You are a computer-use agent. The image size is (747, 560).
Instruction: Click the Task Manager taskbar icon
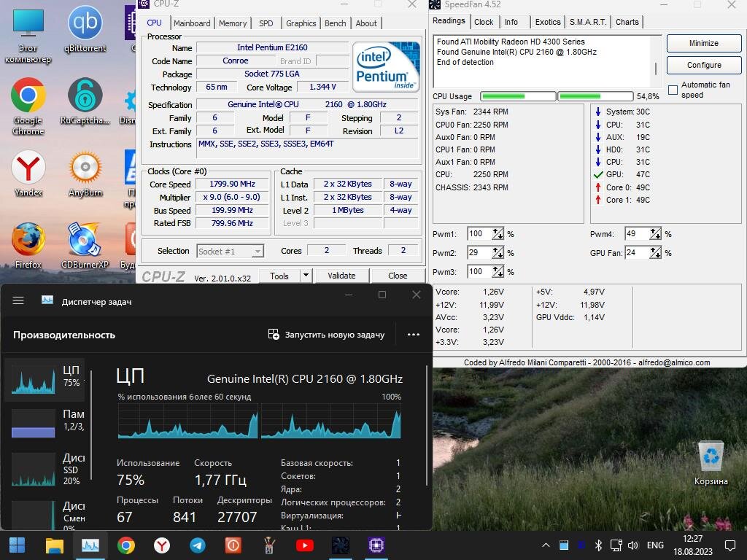point(90,545)
